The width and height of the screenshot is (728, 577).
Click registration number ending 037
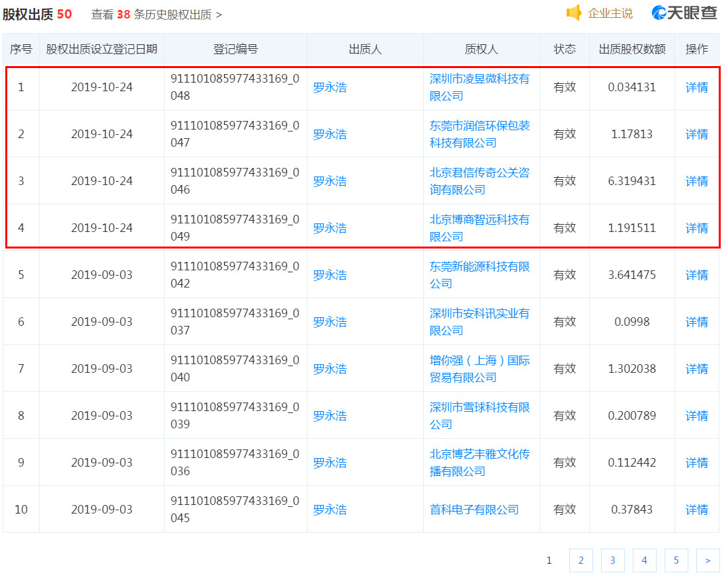point(235,322)
